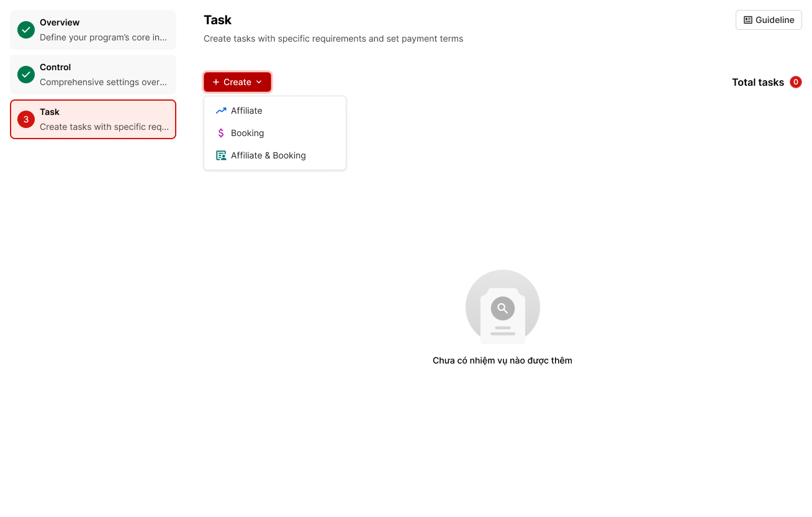Switch to the Control step card
The image size is (812, 517).
pyautogui.click(x=93, y=75)
